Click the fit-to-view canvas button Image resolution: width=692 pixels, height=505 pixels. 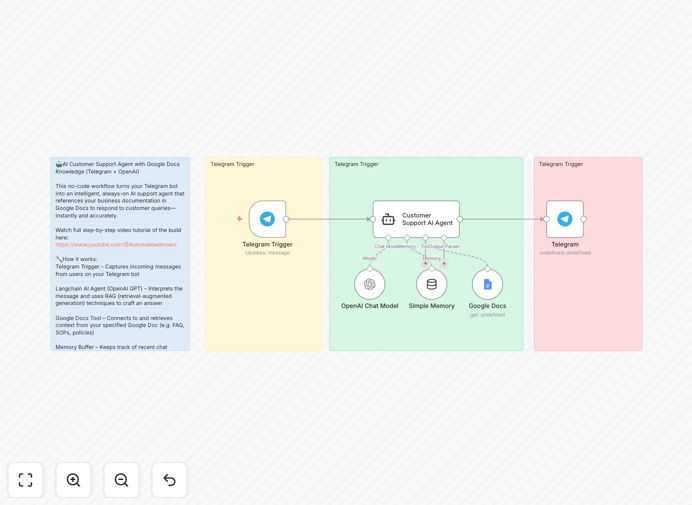pyautogui.click(x=26, y=480)
